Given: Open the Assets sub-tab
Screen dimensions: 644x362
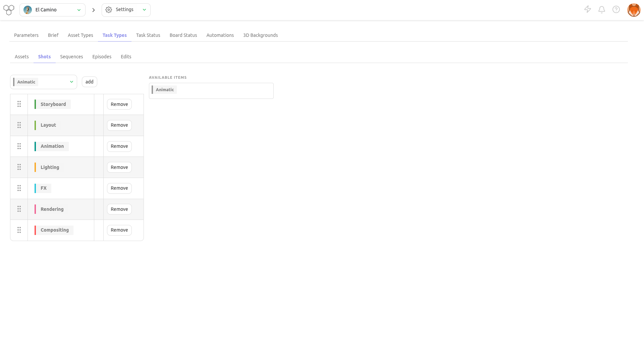Looking at the screenshot, I should [22, 57].
